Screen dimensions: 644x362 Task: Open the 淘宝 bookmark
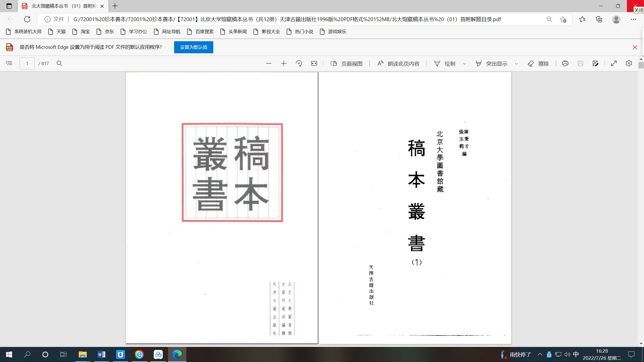click(x=81, y=32)
